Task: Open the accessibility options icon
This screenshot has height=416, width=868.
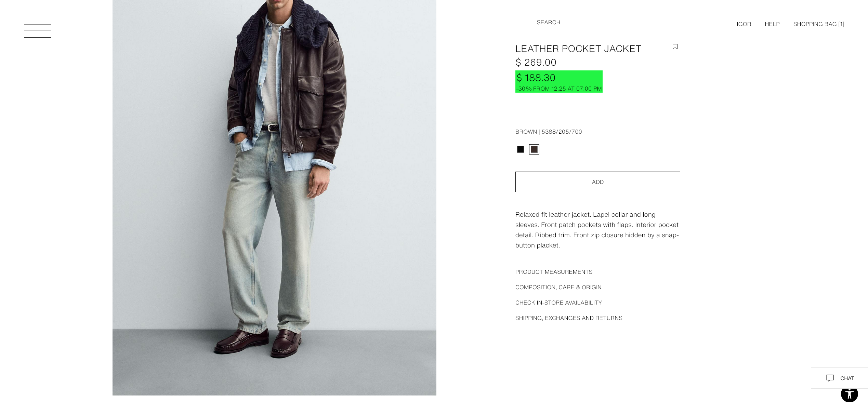Action: coord(849,394)
